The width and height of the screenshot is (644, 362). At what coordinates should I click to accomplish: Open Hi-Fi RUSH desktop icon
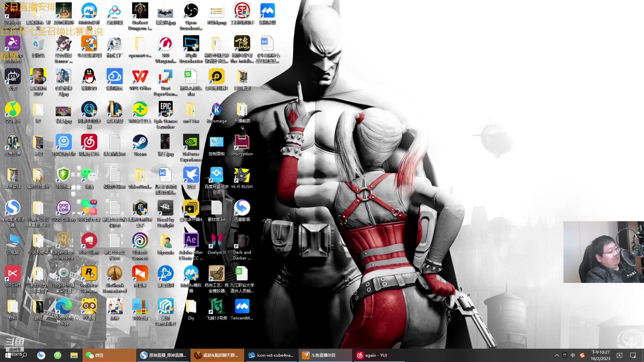click(242, 175)
